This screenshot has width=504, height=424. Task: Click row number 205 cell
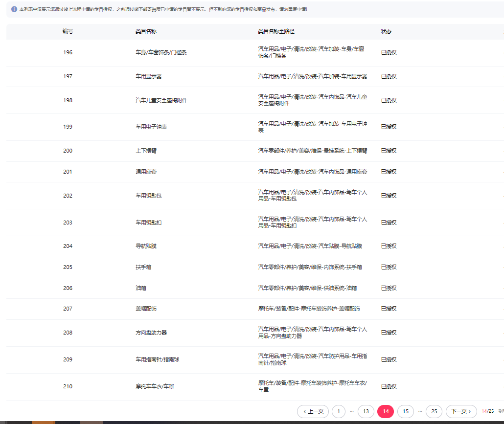coord(68,267)
